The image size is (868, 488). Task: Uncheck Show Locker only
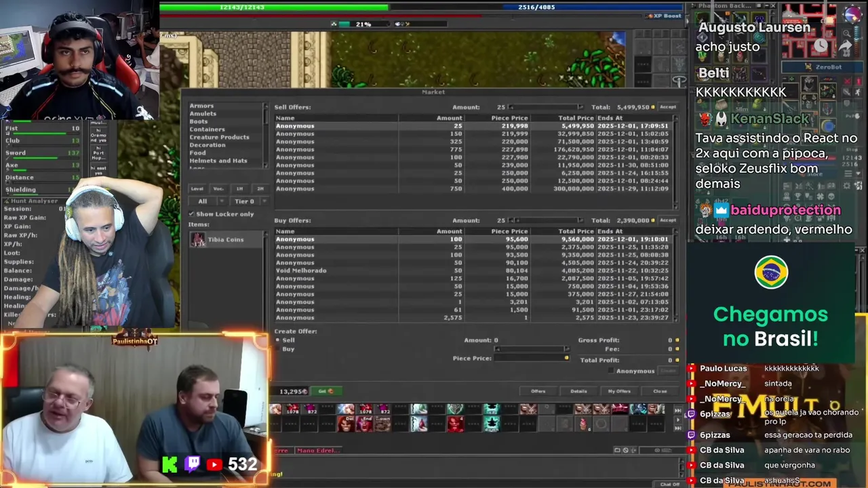(x=192, y=214)
